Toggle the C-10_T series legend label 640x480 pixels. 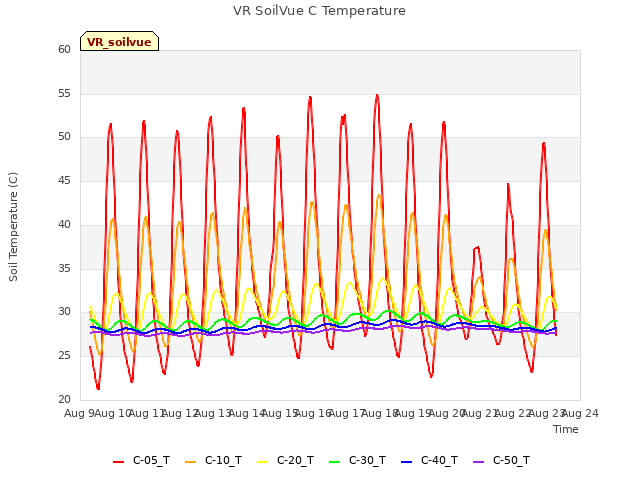pyautogui.click(x=223, y=461)
